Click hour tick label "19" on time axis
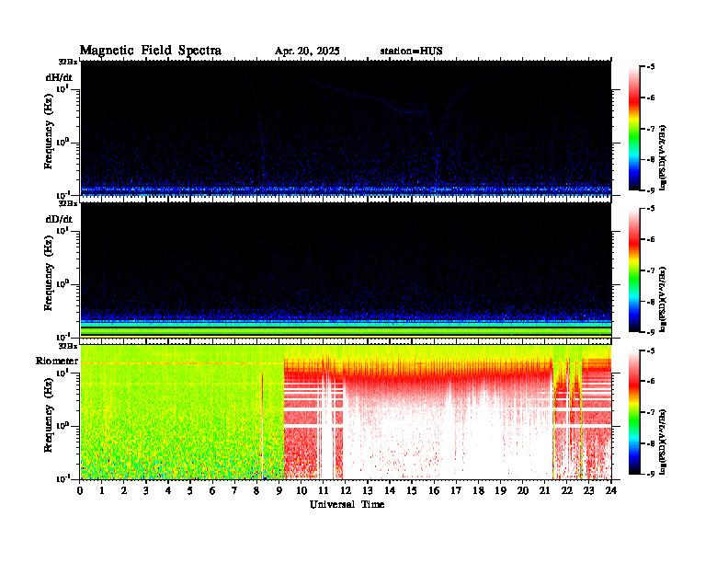 500,491
